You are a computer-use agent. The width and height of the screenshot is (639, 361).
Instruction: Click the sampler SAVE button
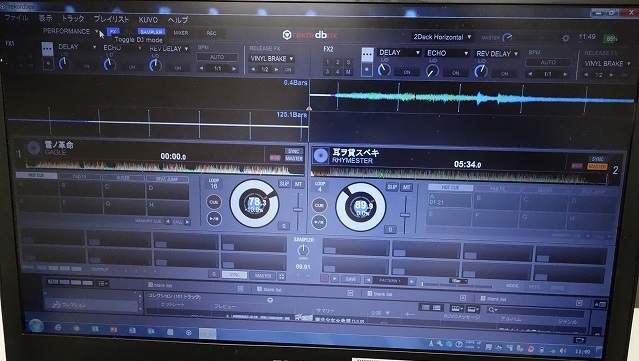tap(351, 280)
